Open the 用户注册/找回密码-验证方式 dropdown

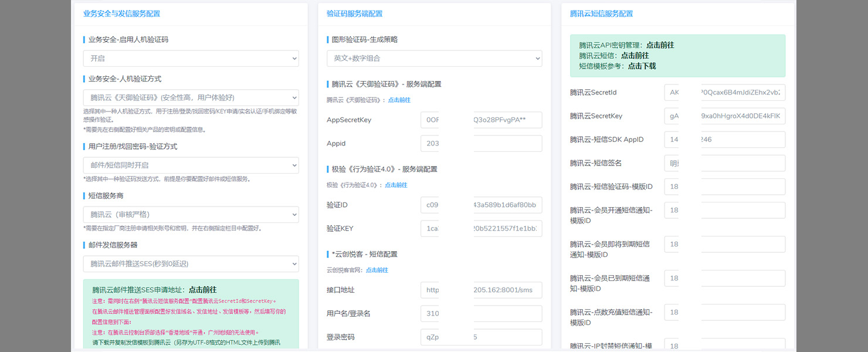point(191,165)
